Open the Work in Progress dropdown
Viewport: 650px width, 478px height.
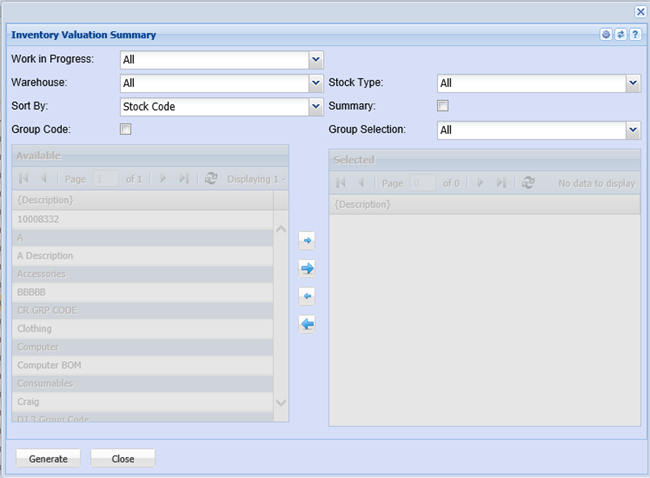pyautogui.click(x=316, y=60)
